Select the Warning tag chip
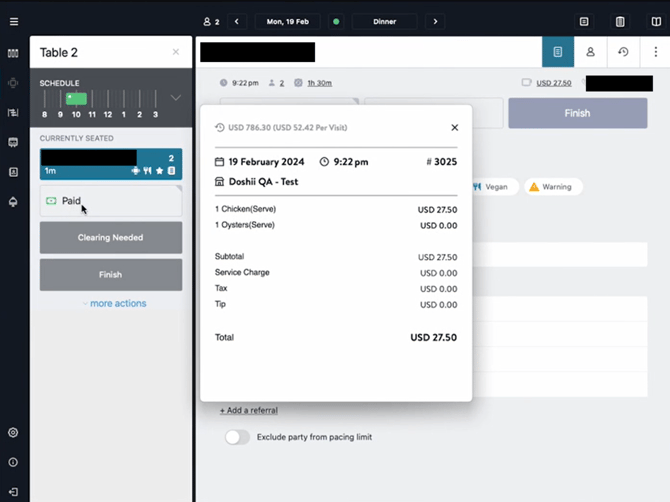The height and width of the screenshot is (502, 670). tap(550, 187)
